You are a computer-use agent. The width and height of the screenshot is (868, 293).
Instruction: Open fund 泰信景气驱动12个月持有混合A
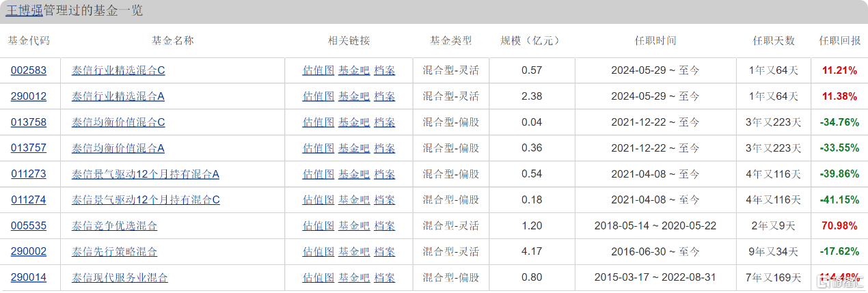(146, 174)
